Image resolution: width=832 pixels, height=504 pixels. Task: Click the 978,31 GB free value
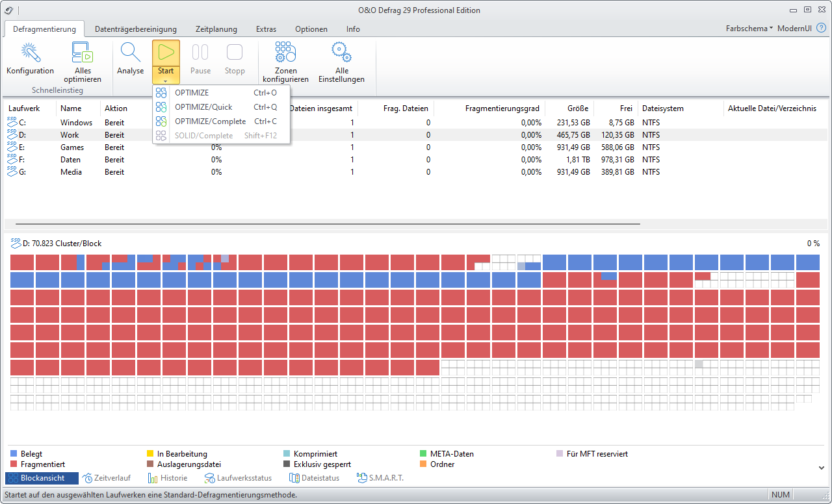pos(616,159)
